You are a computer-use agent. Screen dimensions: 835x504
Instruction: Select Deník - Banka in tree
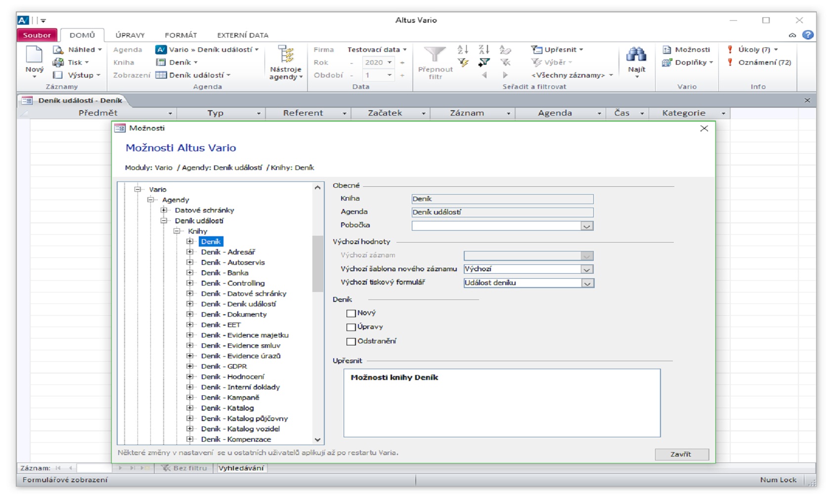pyautogui.click(x=224, y=273)
